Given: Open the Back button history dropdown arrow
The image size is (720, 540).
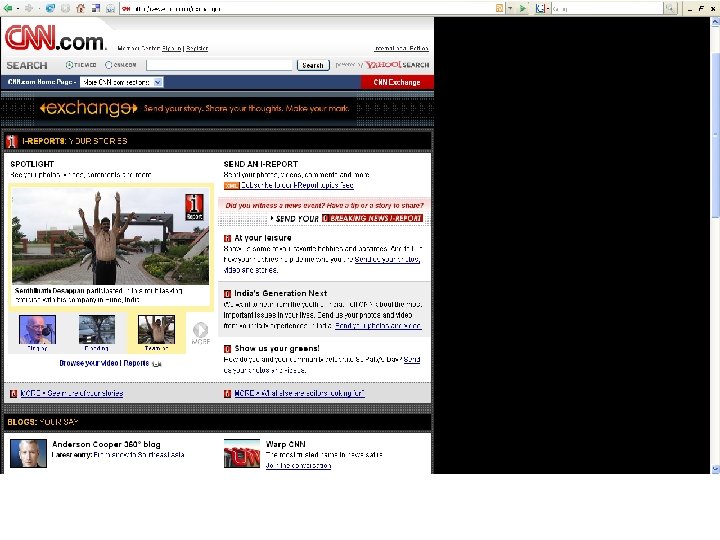Looking at the screenshot, I should tap(17, 8).
